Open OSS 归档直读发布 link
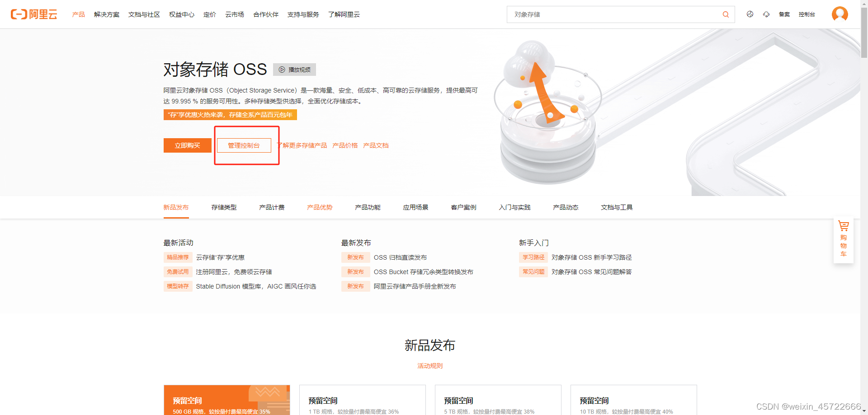The image size is (868, 415). [400, 257]
